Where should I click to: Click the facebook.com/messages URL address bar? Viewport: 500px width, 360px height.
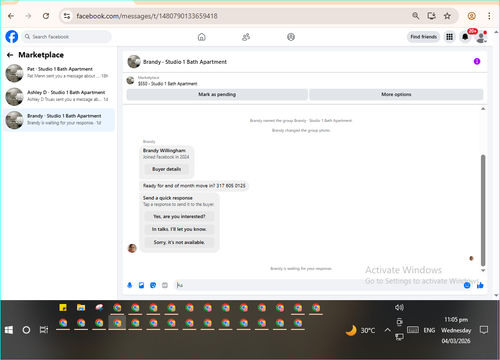click(x=147, y=16)
